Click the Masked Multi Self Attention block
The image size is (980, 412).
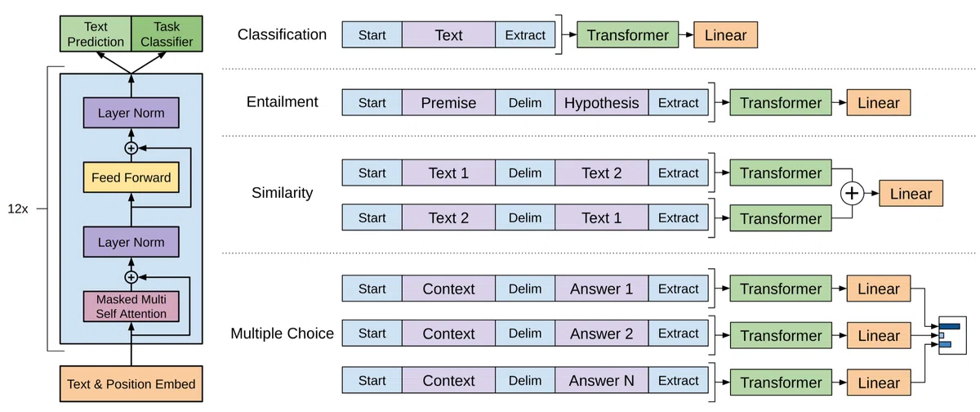click(x=131, y=307)
